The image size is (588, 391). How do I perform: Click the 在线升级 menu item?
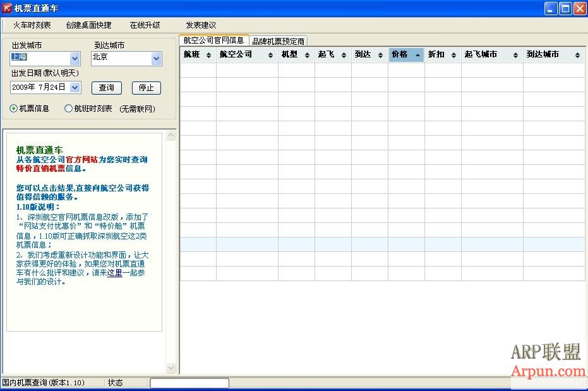[145, 25]
